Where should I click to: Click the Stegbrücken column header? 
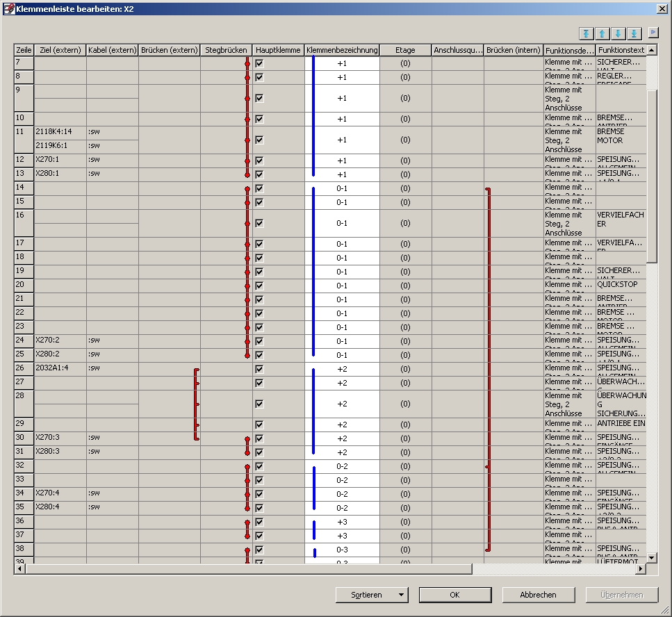tap(227, 50)
